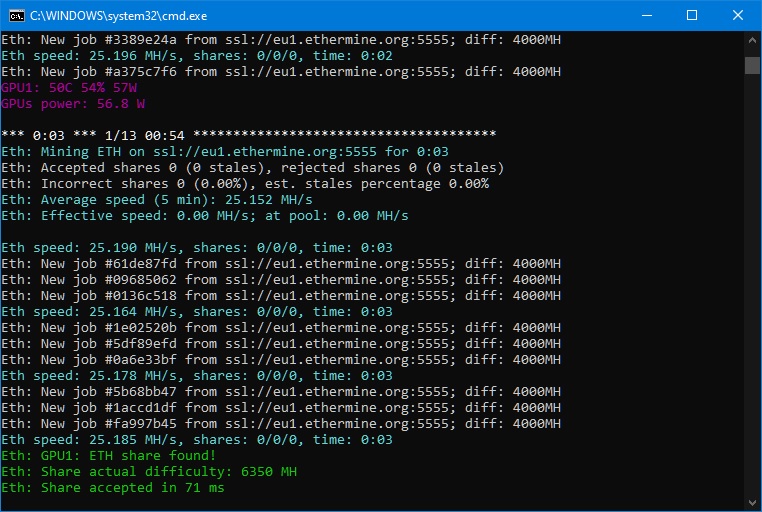Screen dimensions: 762x512
Task: Click the line with job #fa997b45
Action: click(x=281, y=424)
